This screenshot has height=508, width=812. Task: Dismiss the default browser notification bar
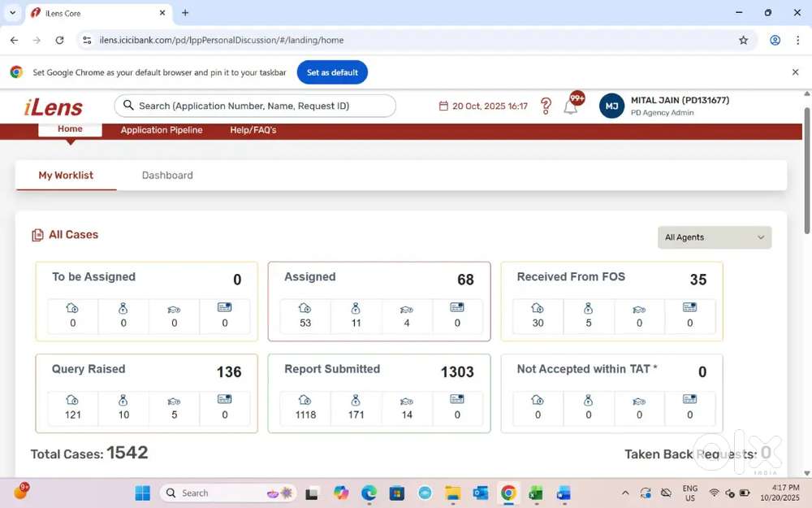[x=795, y=72]
